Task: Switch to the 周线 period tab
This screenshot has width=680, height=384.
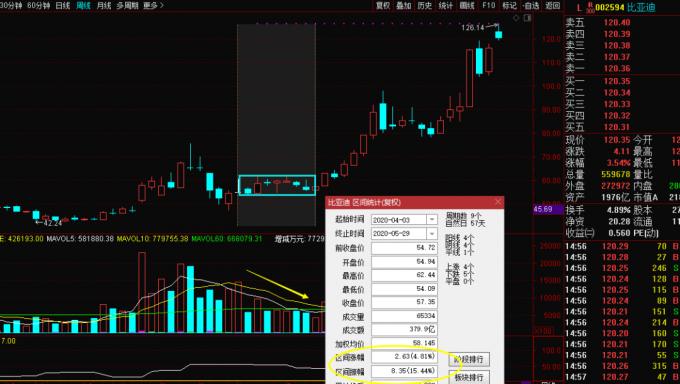Action: (83, 6)
